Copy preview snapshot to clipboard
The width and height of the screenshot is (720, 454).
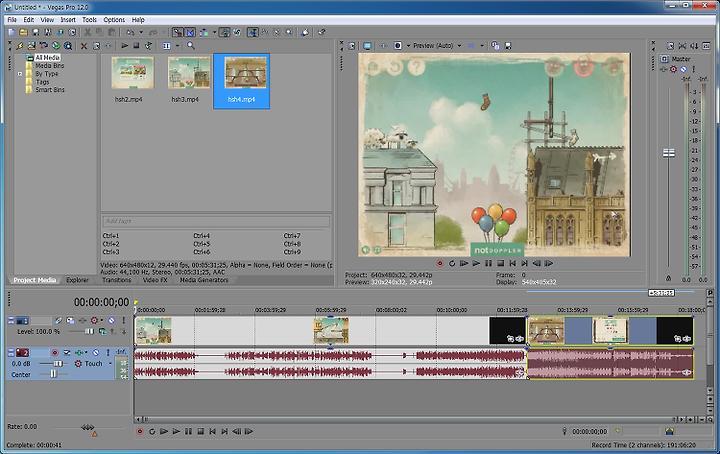pos(495,45)
